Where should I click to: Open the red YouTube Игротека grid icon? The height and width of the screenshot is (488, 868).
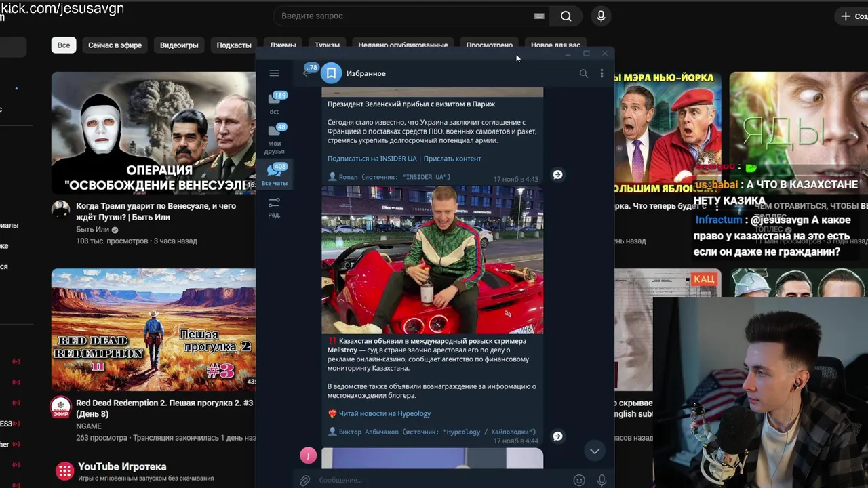(x=64, y=470)
